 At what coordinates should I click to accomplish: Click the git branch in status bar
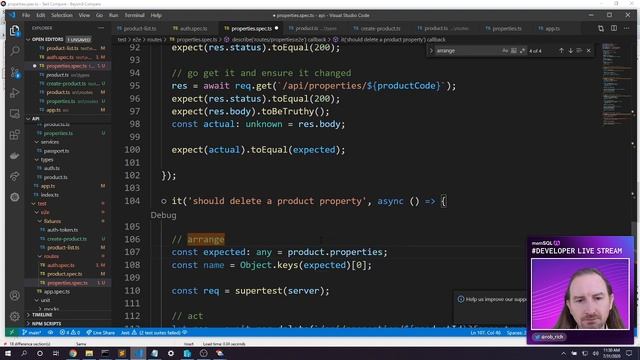click(x=31, y=332)
